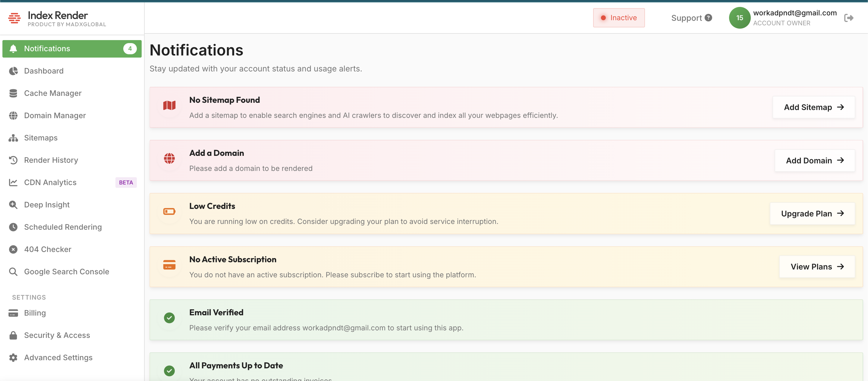Open Cache Manager from sidebar

coord(52,93)
